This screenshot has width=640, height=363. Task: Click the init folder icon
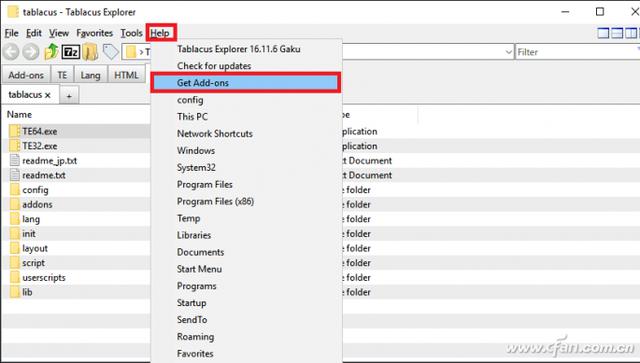coord(14,234)
